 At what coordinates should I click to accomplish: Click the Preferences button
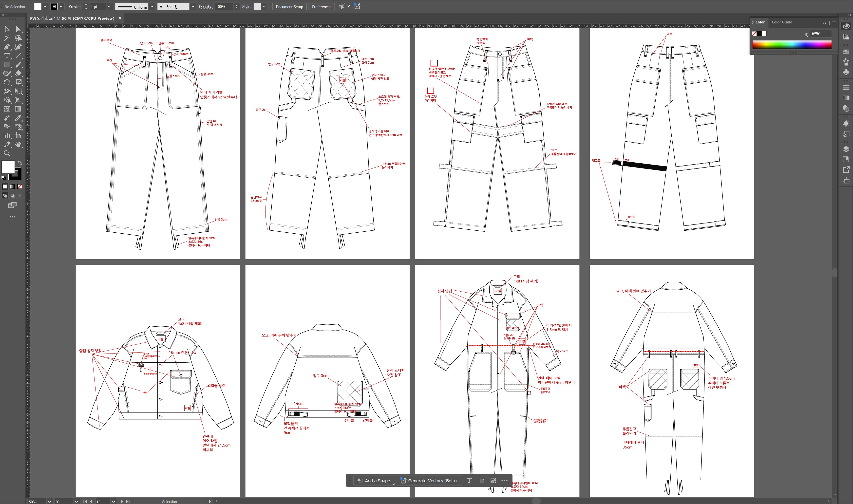(x=321, y=6)
